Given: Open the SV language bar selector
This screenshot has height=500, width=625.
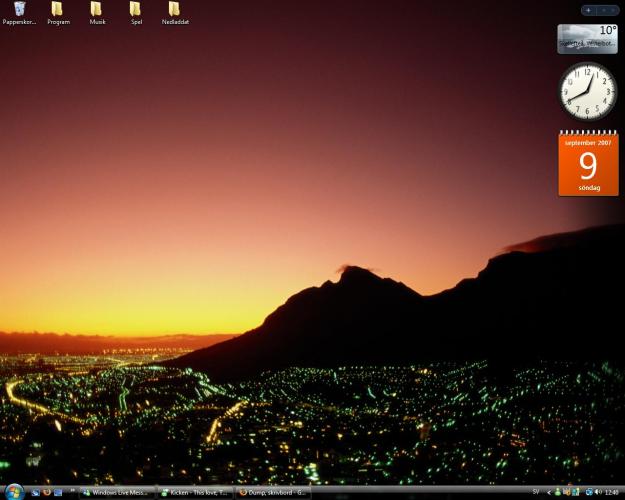Looking at the screenshot, I should (536, 492).
